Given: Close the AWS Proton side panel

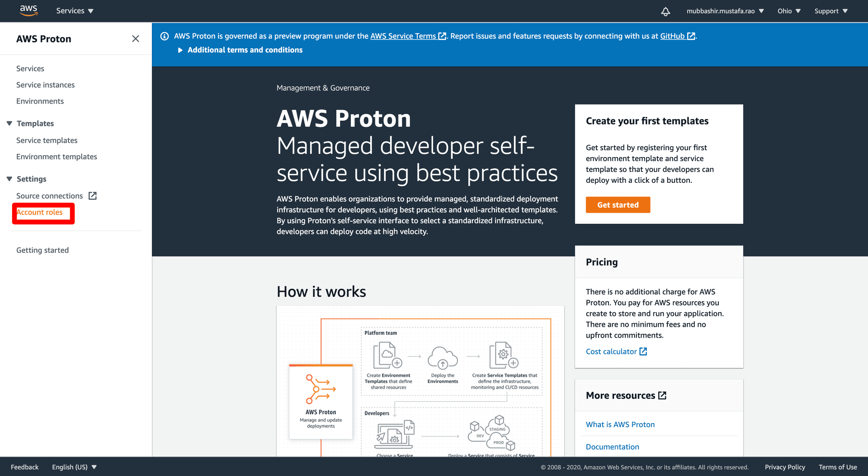Looking at the screenshot, I should (136, 39).
